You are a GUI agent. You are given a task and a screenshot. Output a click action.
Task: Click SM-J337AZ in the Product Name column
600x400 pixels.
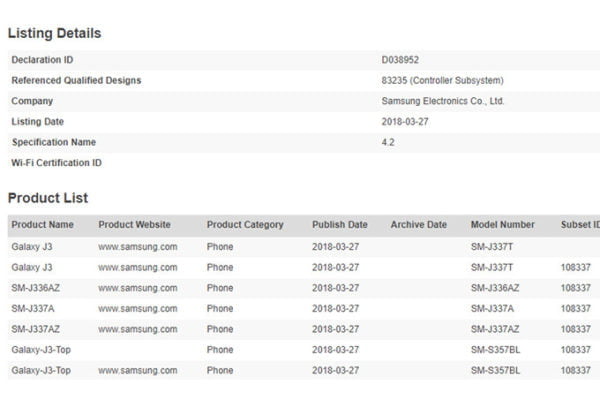click(39, 329)
